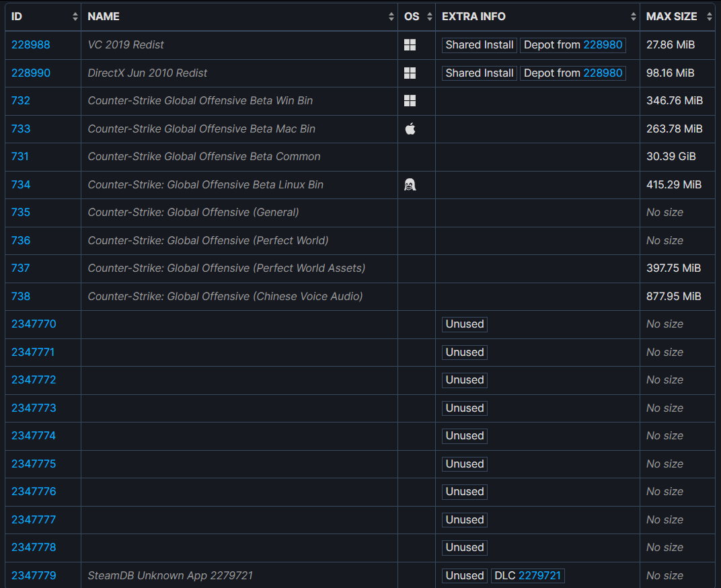
Task: Open depot ID 738
Action: point(21,296)
